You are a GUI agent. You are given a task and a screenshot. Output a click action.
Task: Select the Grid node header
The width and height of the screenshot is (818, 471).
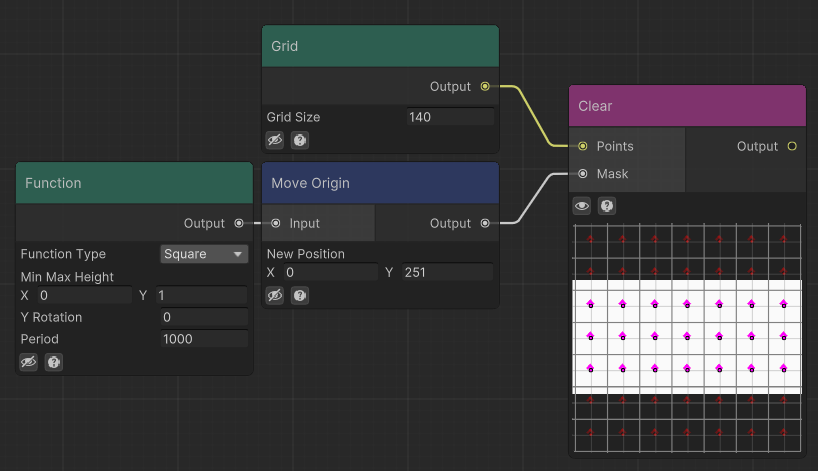pyautogui.click(x=380, y=46)
